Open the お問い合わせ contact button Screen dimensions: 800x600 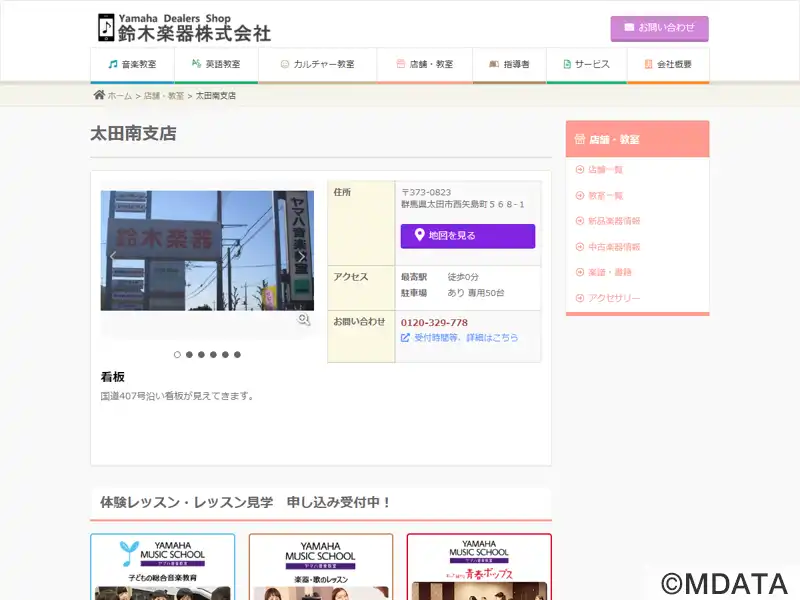[x=659, y=29]
